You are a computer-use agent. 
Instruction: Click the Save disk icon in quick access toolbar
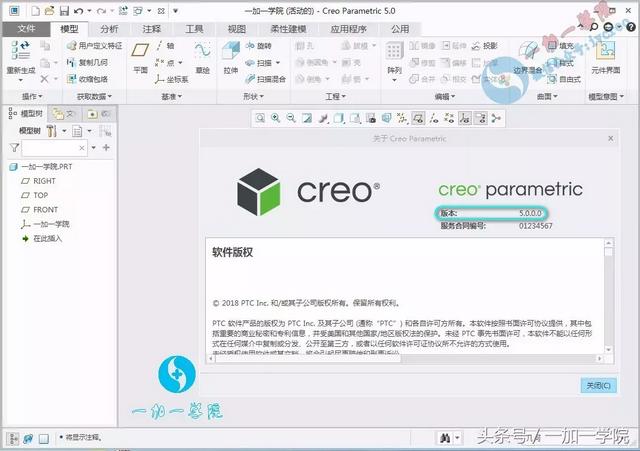[64, 11]
